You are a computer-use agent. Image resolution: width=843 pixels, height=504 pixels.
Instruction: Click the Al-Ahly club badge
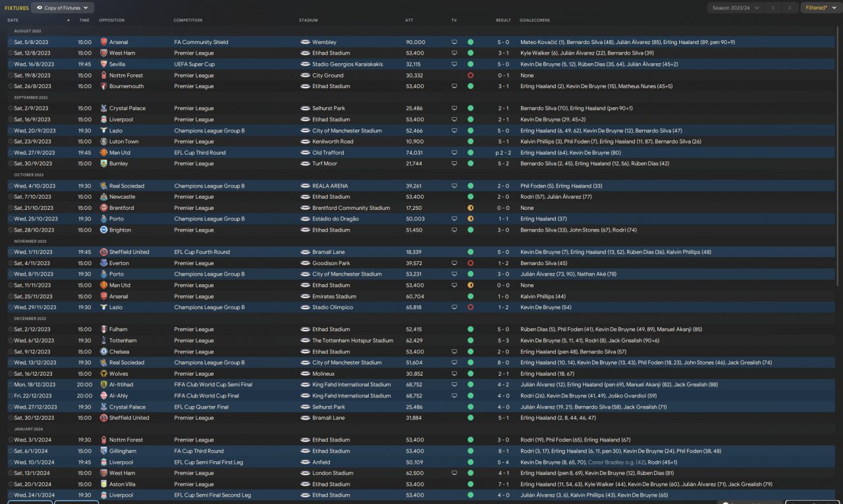click(103, 396)
